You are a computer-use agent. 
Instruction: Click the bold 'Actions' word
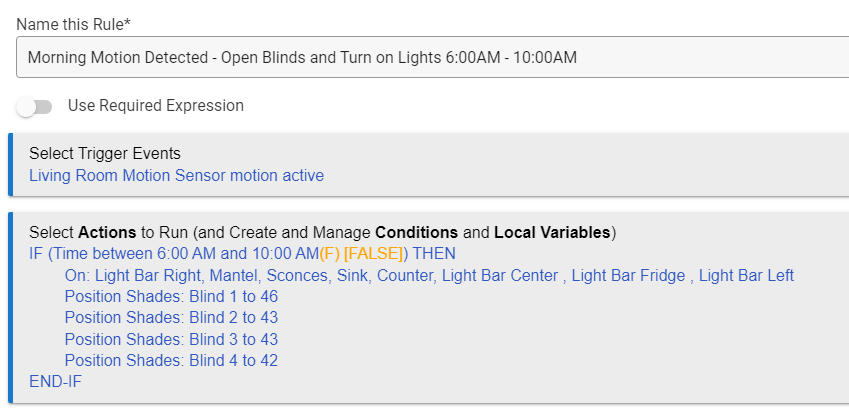[107, 233]
